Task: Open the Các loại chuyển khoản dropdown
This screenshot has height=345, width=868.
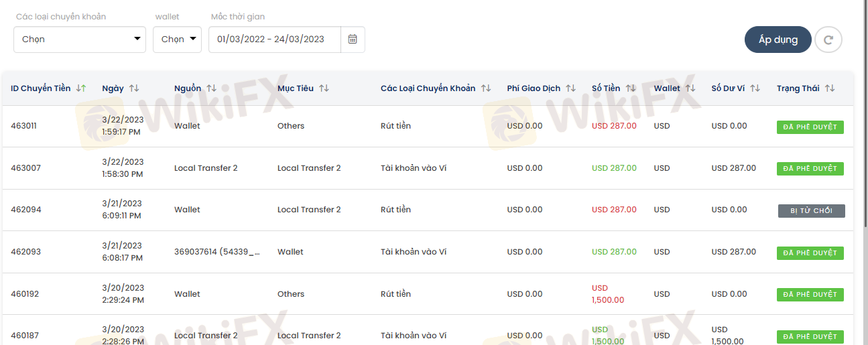Action: [x=80, y=40]
